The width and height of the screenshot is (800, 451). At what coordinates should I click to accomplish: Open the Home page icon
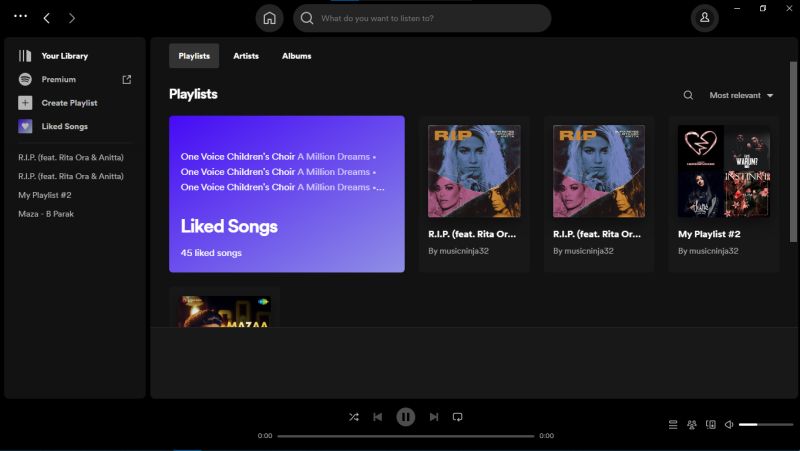pyautogui.click(x=269, y=18)
